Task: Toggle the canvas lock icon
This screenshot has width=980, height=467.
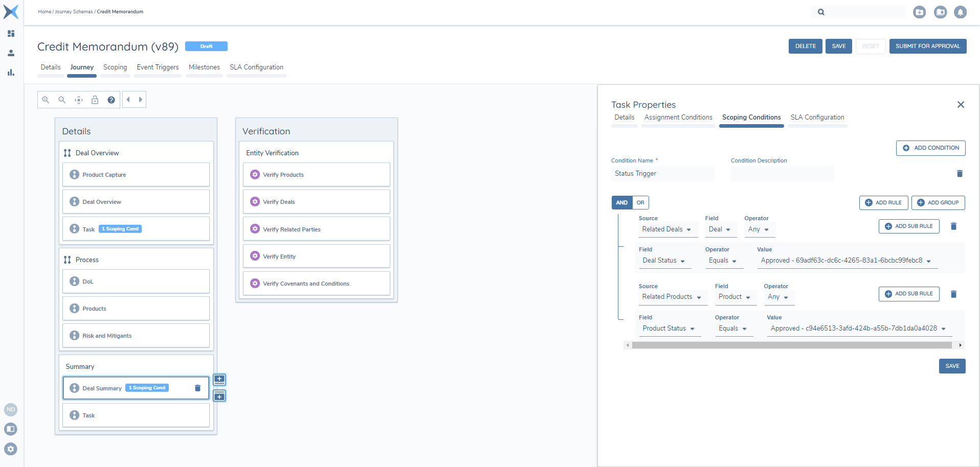Action: point(95,100)
